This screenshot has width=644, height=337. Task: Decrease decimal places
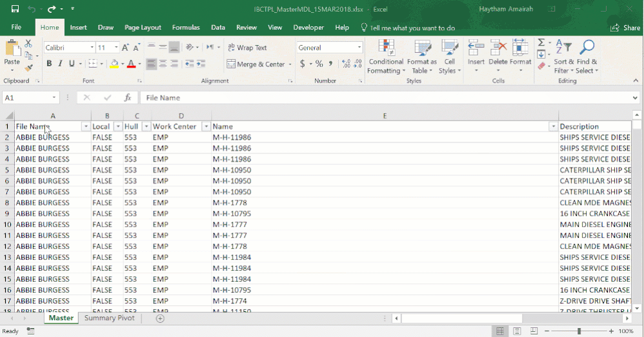pyautogui.click(x=357, y=64)
